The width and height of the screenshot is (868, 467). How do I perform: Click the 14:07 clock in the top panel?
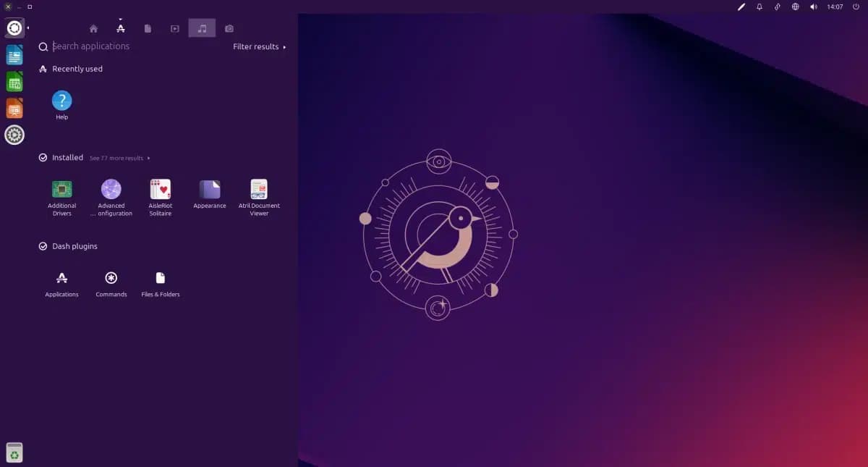pyautogui.click(x=835, y=7)
